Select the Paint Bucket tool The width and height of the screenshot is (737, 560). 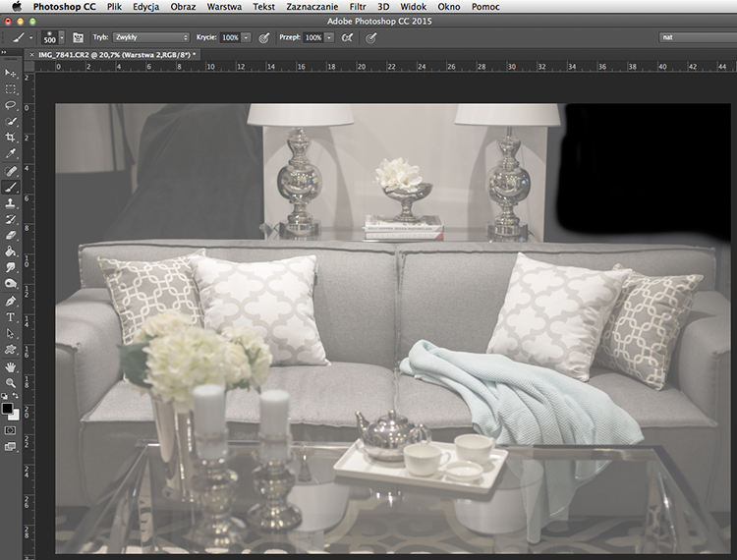click(x=11, y=252)
